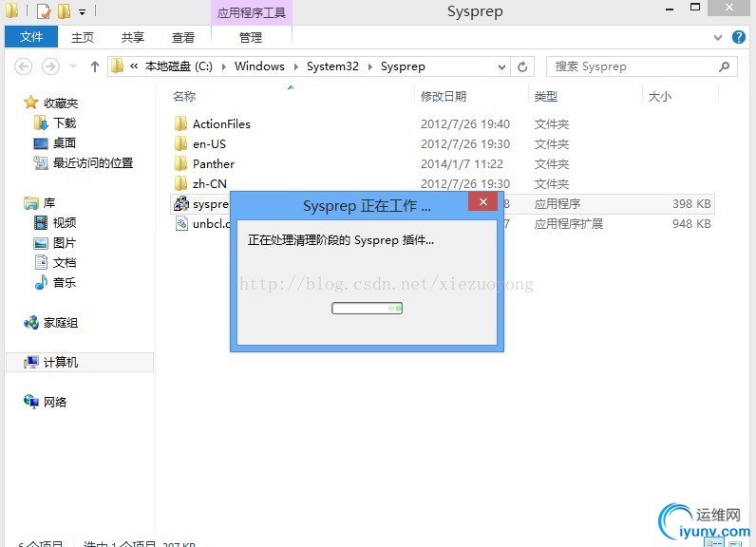The height and width of the screenshot is (547, 756).
Task: Open the 音乐 library
Action: coord(65,282)
